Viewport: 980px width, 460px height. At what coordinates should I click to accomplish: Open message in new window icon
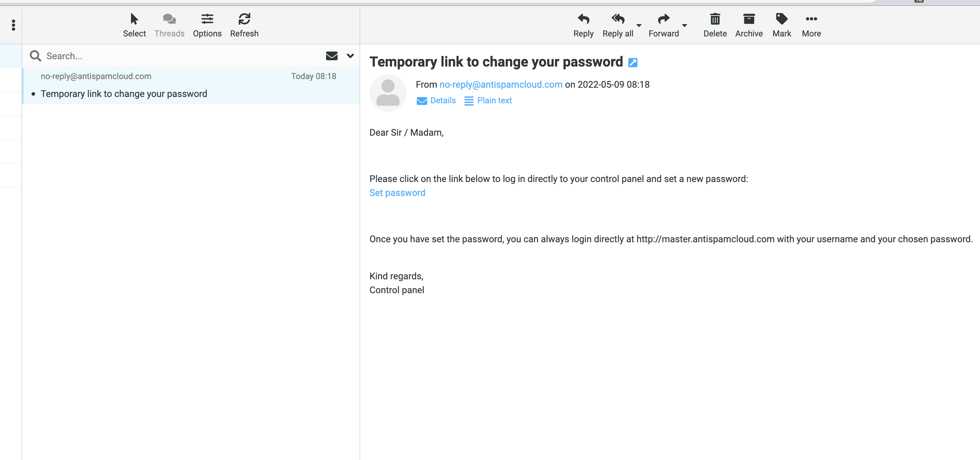633,62
